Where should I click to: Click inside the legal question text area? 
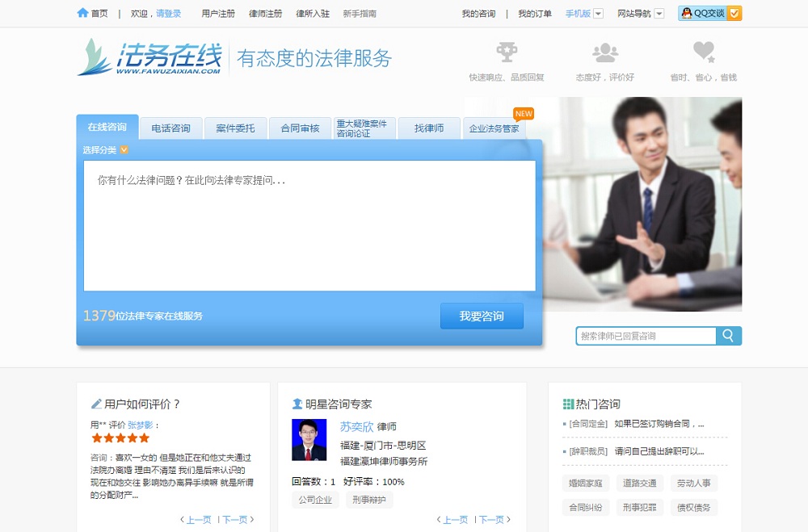pos(309,225)
